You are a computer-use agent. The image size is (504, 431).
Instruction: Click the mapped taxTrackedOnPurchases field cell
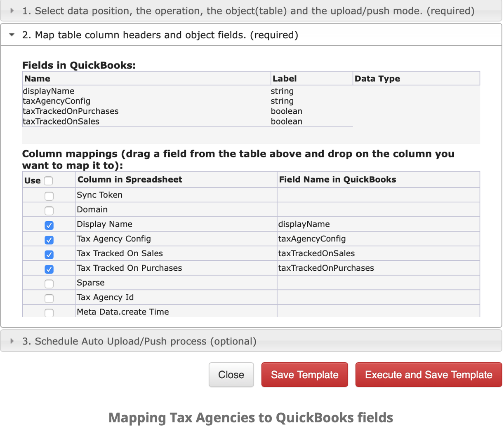pos(379,268)
